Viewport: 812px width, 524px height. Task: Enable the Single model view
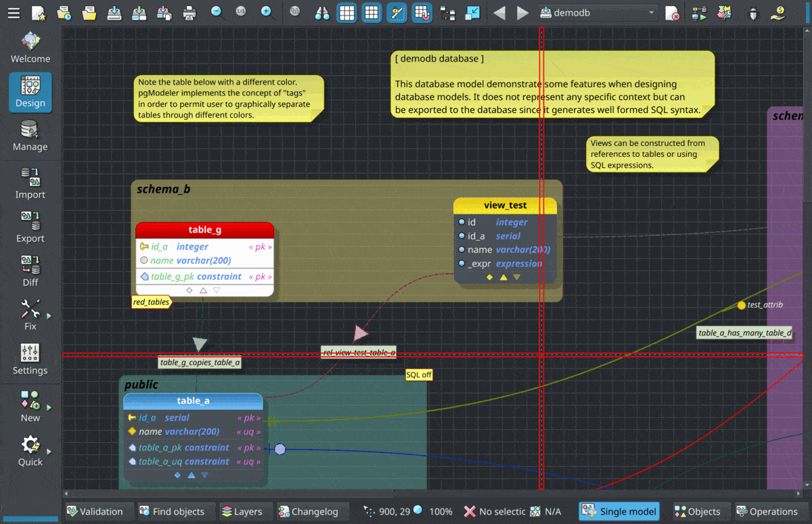click(620, 512)
